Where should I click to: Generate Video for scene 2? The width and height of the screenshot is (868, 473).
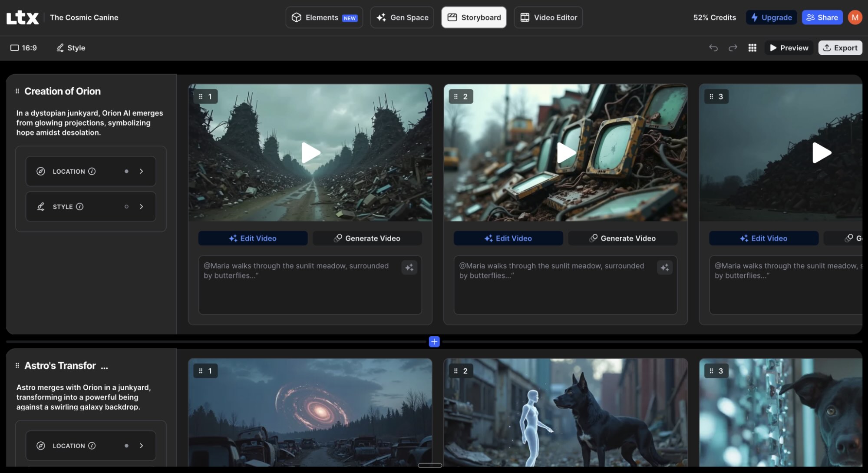click(623, 238)
